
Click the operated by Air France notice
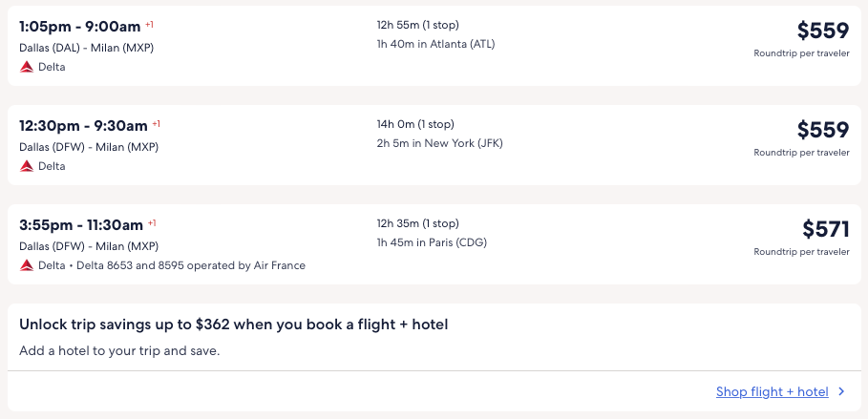pos(191,265)
